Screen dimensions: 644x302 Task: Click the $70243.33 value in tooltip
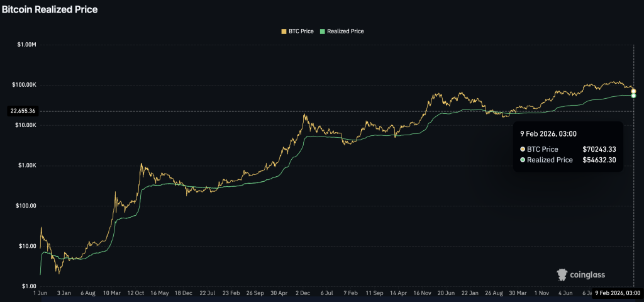tap(600, 149)
